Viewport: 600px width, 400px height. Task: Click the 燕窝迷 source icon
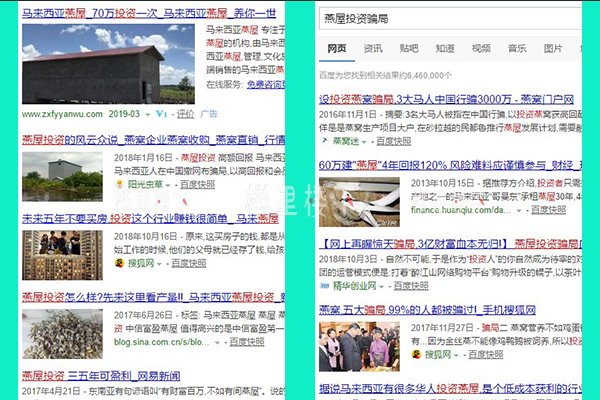[x=324, y=141]
